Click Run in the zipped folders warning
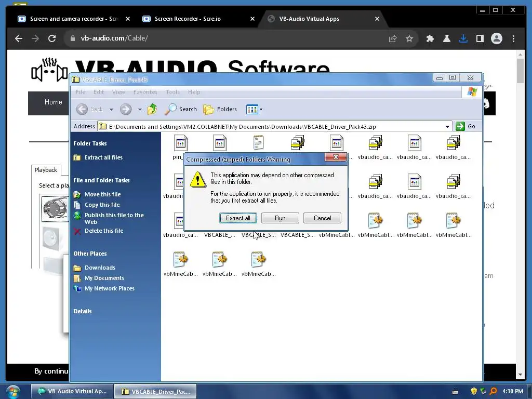 pyautogui.click(x=280, y=218)
